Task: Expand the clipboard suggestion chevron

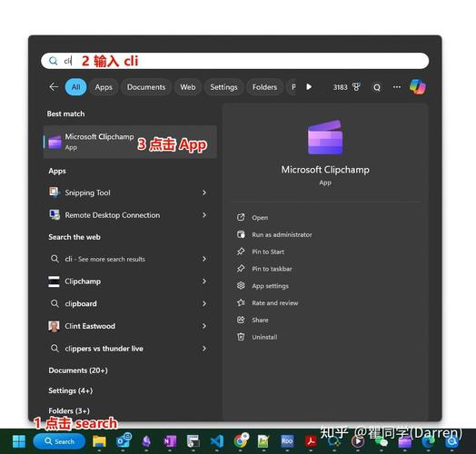Action: pyautogui.click(x=204, y=303)
